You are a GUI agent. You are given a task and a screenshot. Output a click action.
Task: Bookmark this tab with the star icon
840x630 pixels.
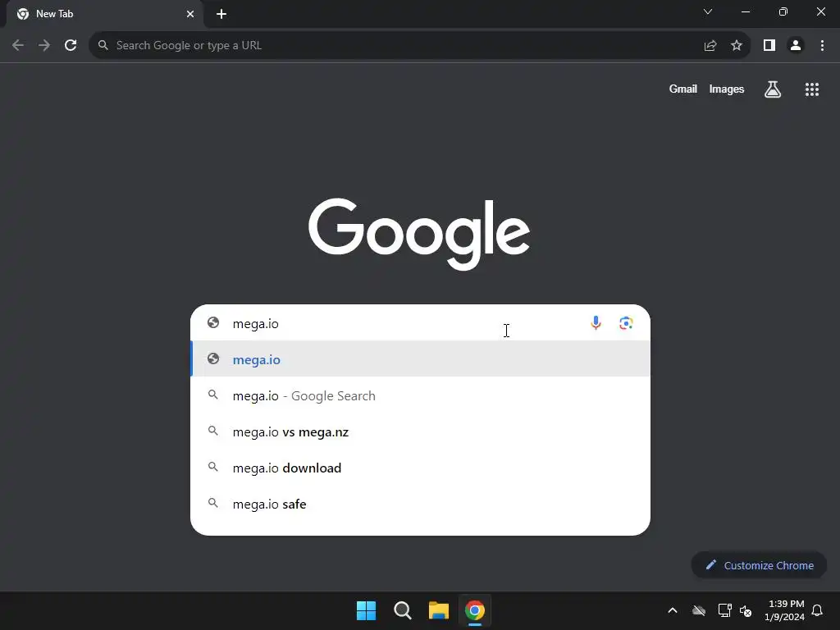[737, 46]
